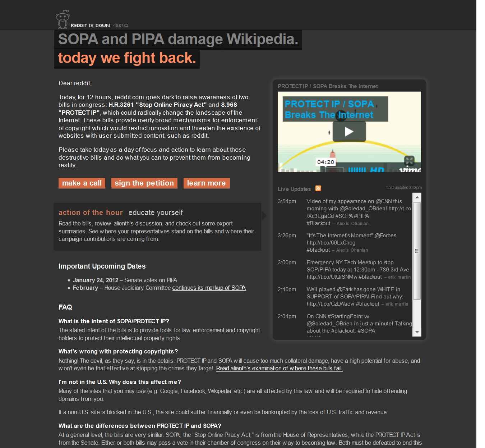
Task: Click the 'Important Upcoming Dates' heading
Action: point(102,266)
